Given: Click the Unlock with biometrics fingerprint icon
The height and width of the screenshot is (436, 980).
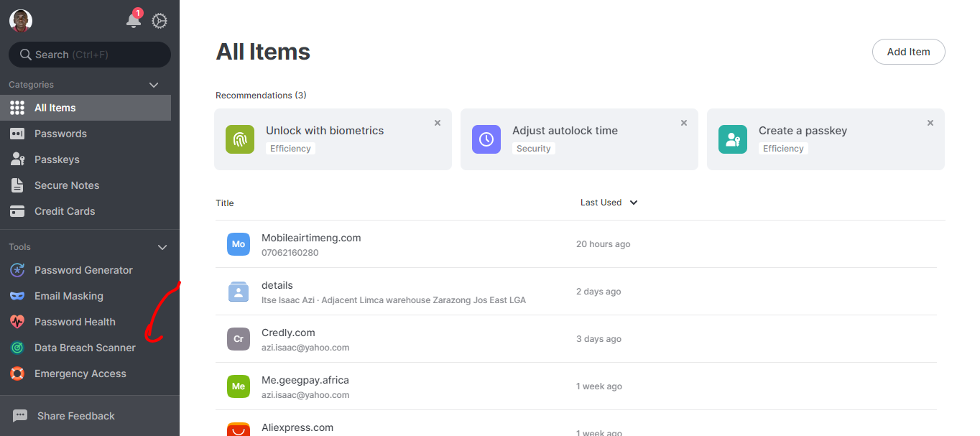Looking at the screenshot, I should pos(240,139).
